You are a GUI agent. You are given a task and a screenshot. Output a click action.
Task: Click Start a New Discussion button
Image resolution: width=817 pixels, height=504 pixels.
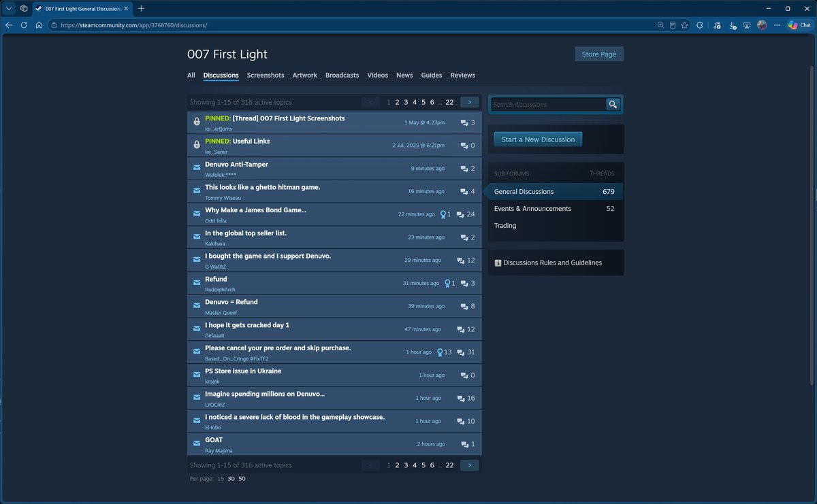pos(538,139)
